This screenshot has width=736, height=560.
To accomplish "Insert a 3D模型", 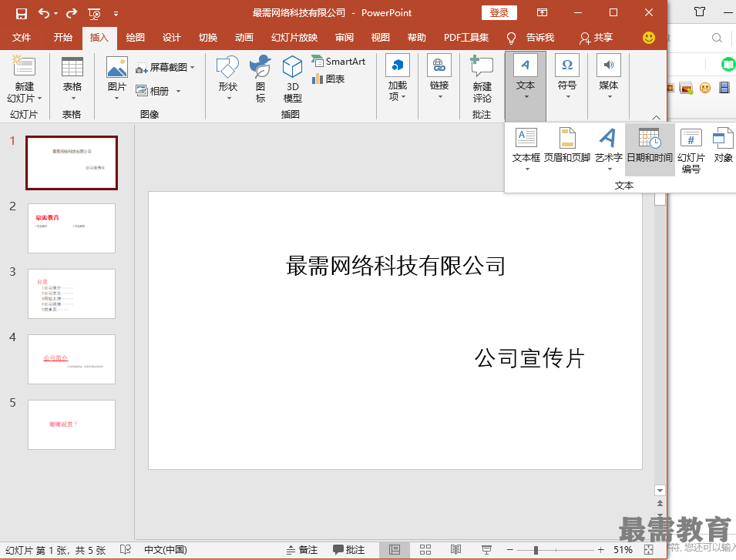I will 292,79.
